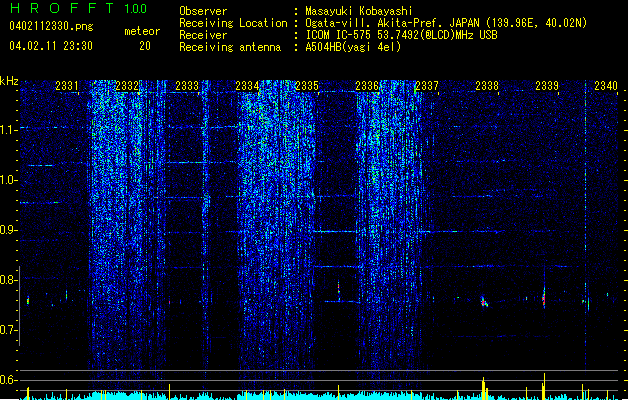Click the 2339 time marker

(547, 86)
